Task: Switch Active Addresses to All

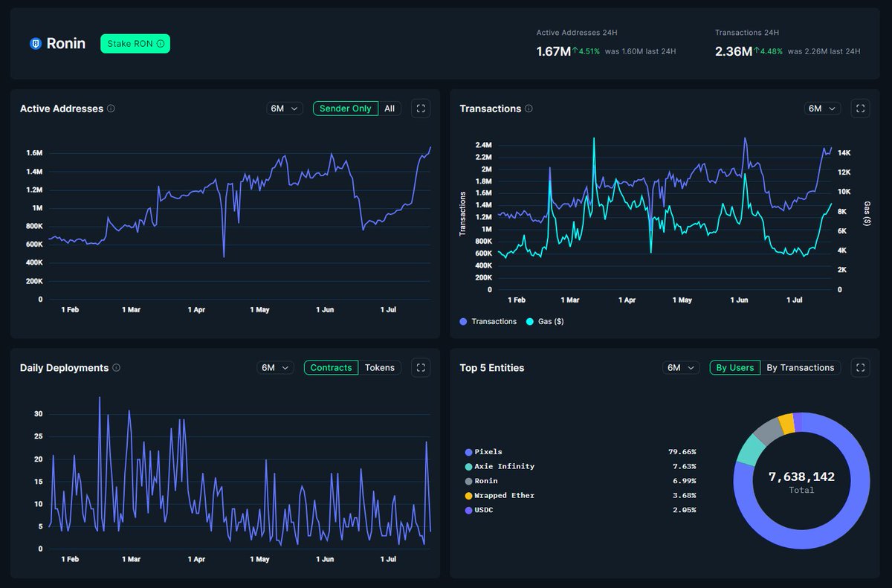Action: pyautogui.click(x=390, y=109)
